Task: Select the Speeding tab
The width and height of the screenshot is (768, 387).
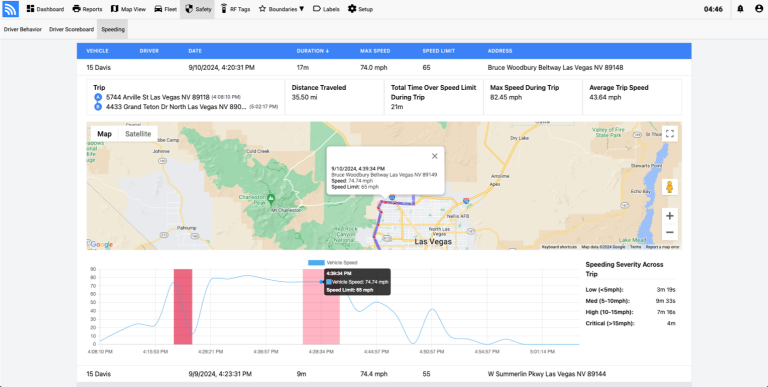Action: [113, 29]
